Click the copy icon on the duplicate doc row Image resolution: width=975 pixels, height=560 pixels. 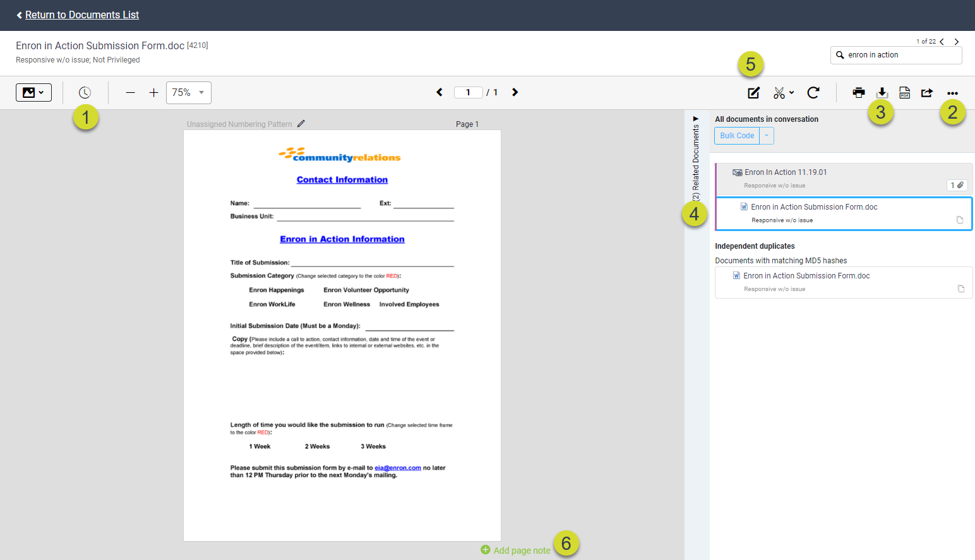pos(961,289)
